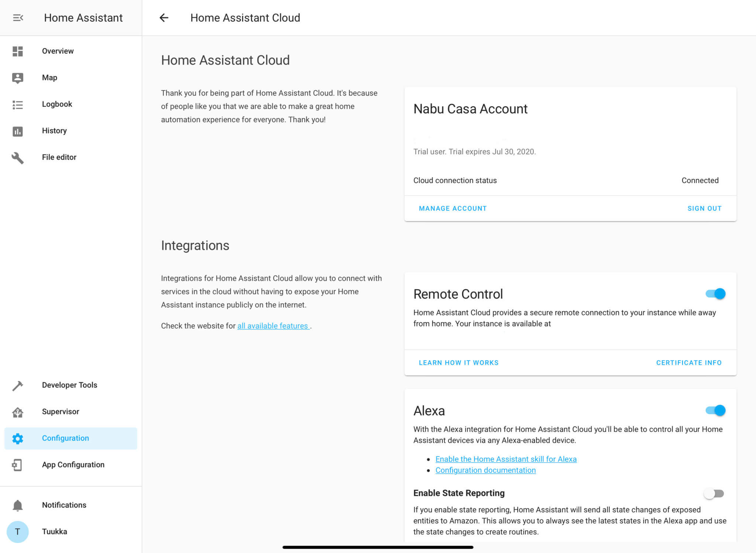The image size is (756, 553).
Task: Open Overview from the sidebar
Action: click(x=71, y=51)
